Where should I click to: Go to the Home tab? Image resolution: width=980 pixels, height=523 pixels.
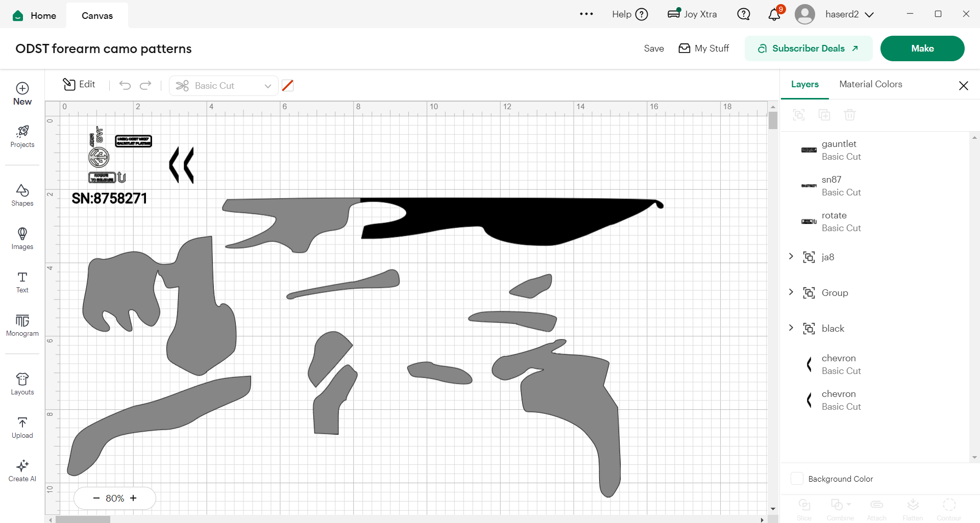click(x=35, y=15)
